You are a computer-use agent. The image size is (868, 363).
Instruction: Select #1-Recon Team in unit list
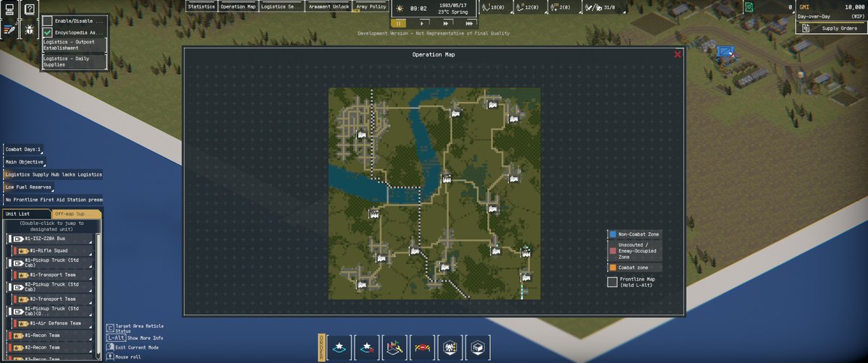pyautogui.click(x=50, y=336)
